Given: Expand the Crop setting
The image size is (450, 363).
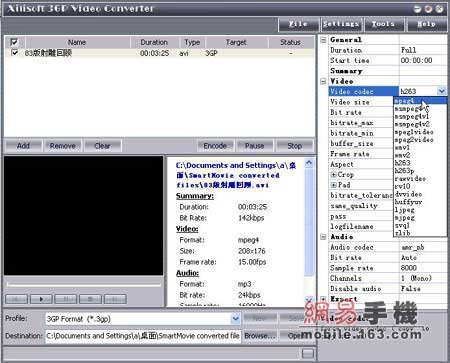Looking at the screenshot, I should 333,175.
